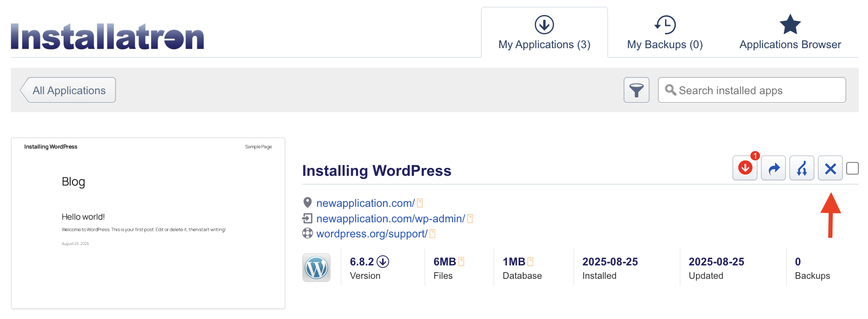Click the update available icon with red badge
Screen dimensions: 868x319
click(x=745, y=168)
